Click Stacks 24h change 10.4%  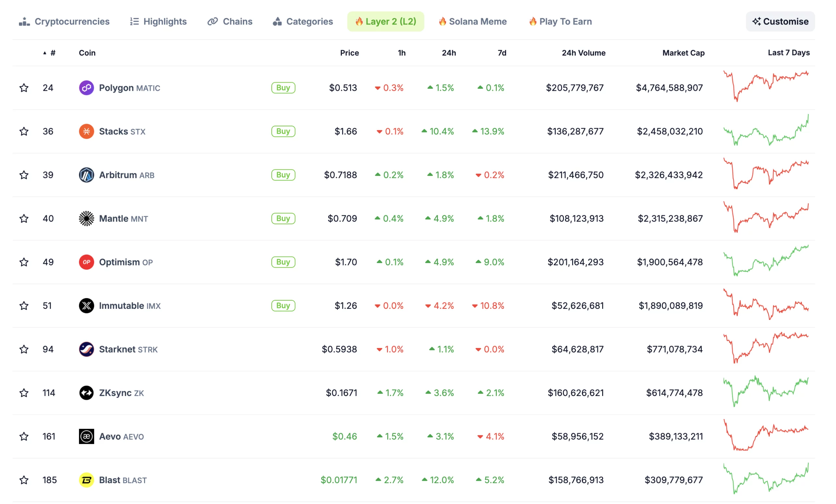(438, 131)
